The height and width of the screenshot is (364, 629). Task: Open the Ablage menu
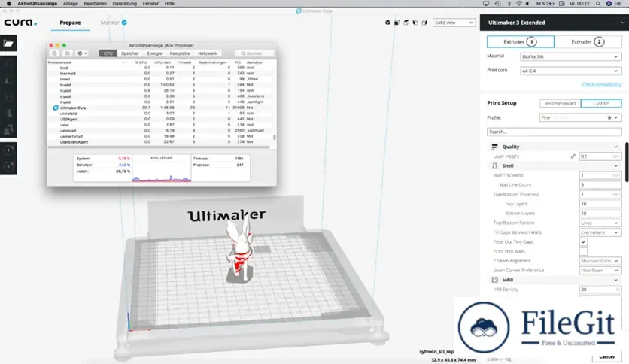click(x=70, y=3)
